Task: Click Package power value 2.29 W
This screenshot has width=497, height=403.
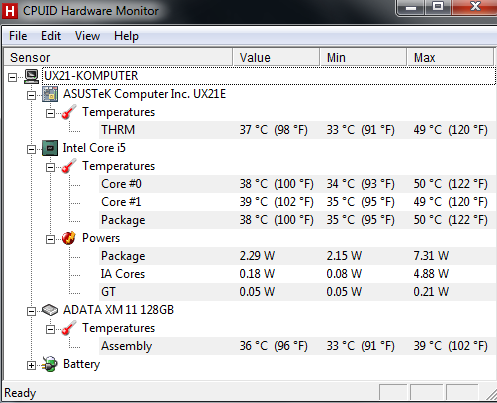Action: pyautogui.click(x=257, y=256)
